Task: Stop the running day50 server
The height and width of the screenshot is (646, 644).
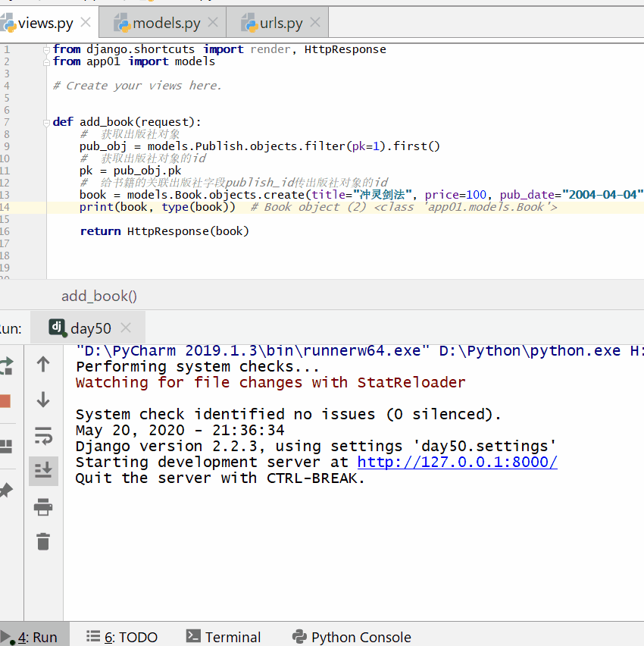Action: pos(5,400)
